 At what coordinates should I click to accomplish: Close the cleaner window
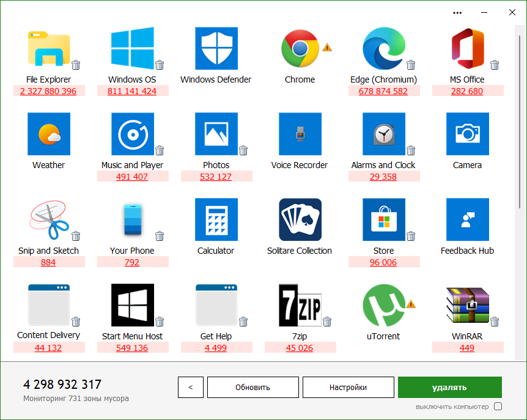[x=512, y=13]
